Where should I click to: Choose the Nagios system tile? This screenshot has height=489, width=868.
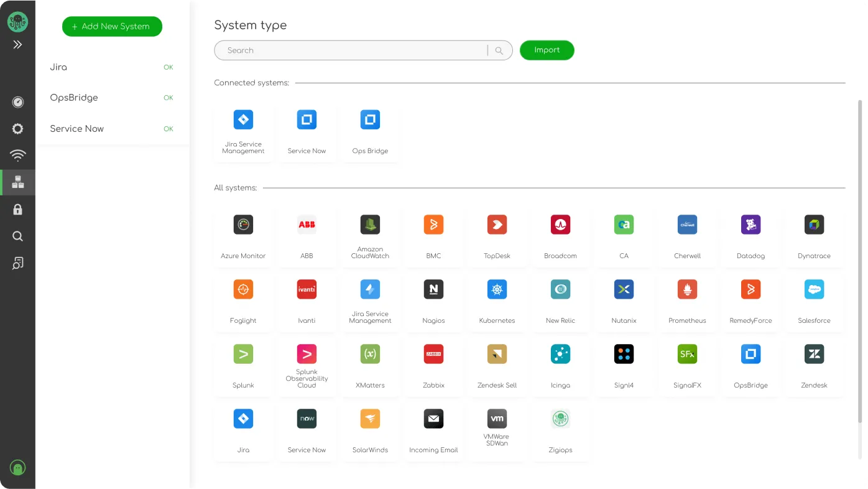pos(433,302)
